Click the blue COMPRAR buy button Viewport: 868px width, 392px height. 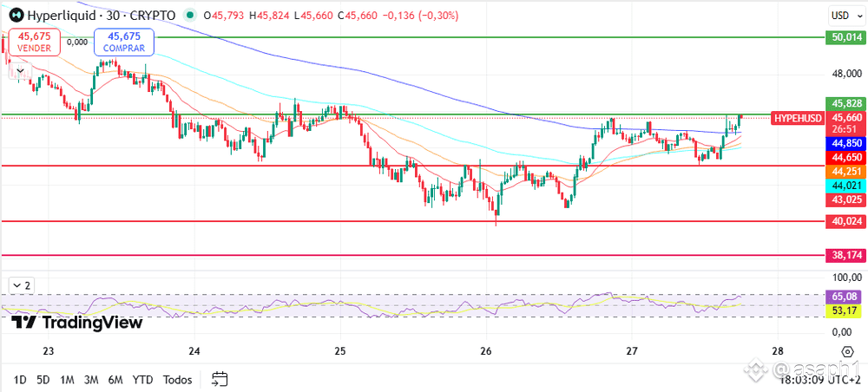click(x=124, y=42)
